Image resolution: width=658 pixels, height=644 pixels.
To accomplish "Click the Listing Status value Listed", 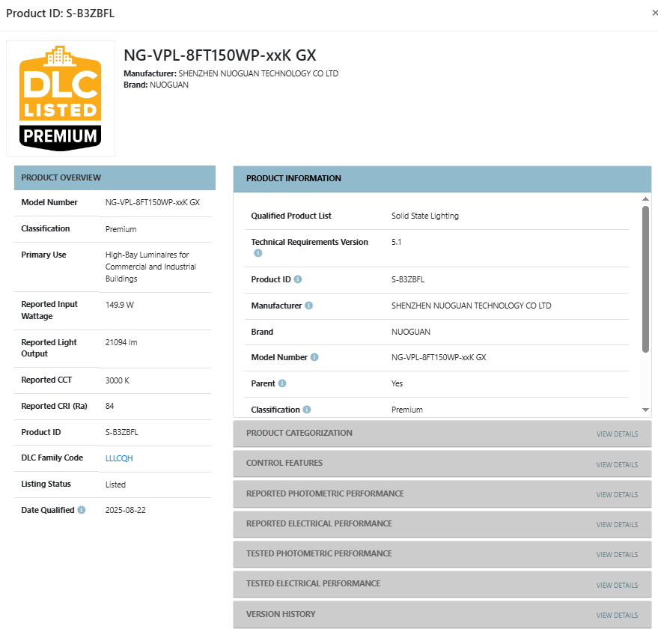I will pyautogui.click(x=115, y=484).
